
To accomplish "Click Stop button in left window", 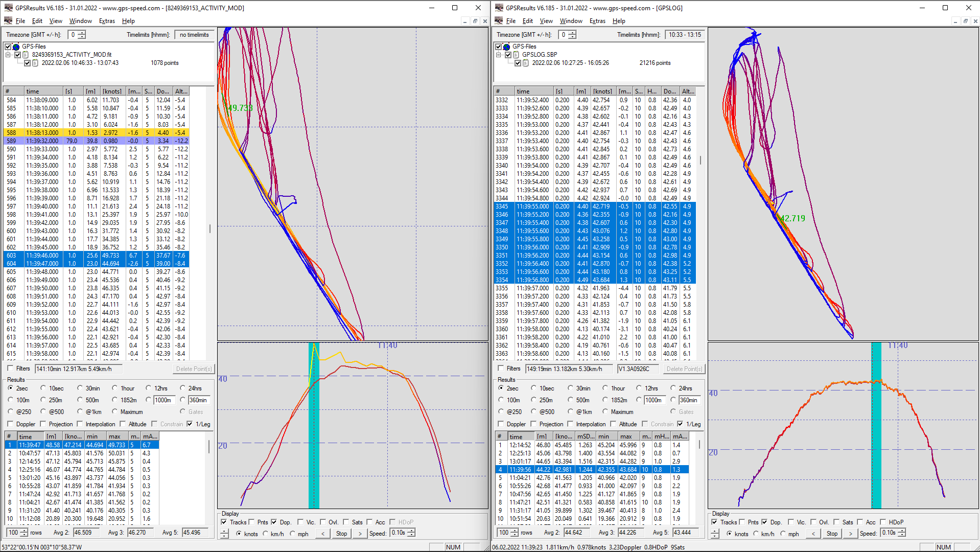I will point(341,534).
